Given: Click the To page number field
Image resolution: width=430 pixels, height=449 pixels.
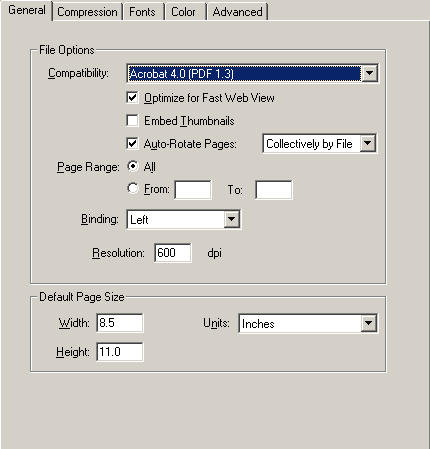Looking at the screenshot, I should coord(274,190).
